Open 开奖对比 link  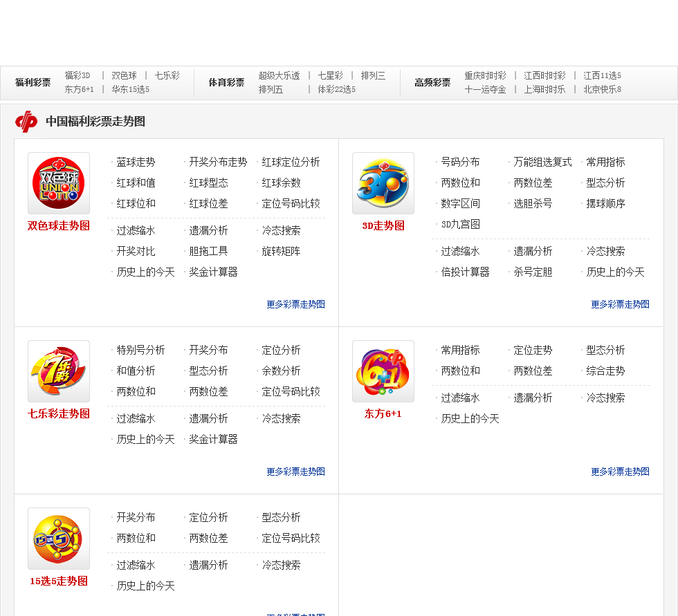coord(136,251)
